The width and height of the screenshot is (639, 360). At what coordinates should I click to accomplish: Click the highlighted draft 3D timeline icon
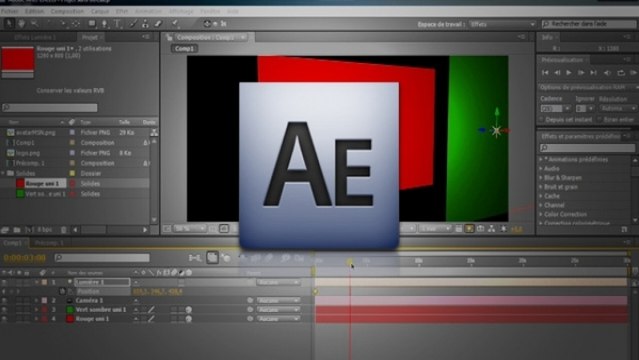(212, 258)
